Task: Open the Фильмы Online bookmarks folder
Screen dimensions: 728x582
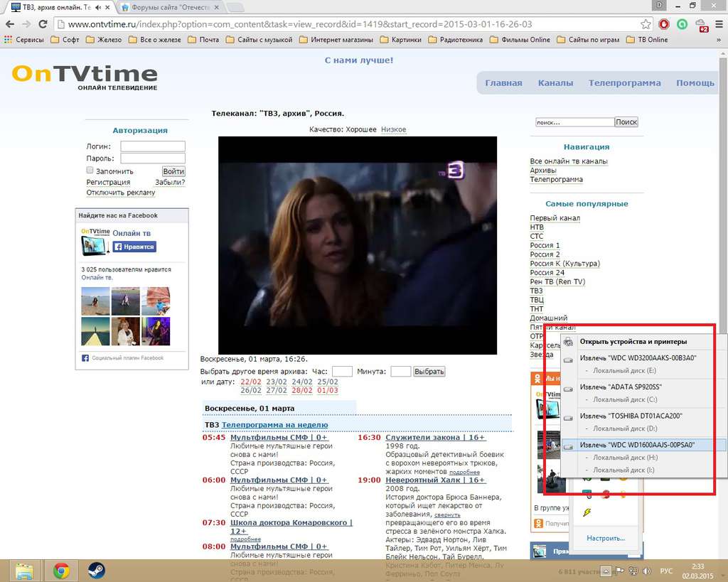Action: [x=520, y=40]
